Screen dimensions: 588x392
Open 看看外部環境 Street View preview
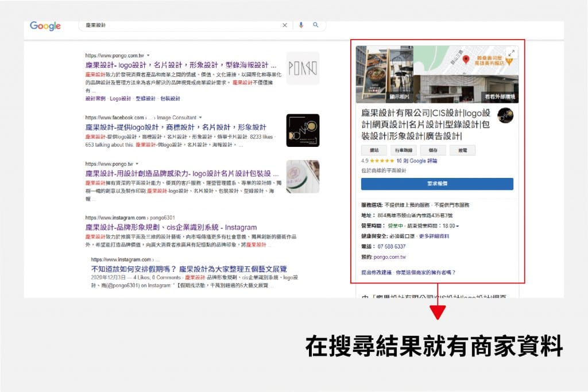point(500,97)
